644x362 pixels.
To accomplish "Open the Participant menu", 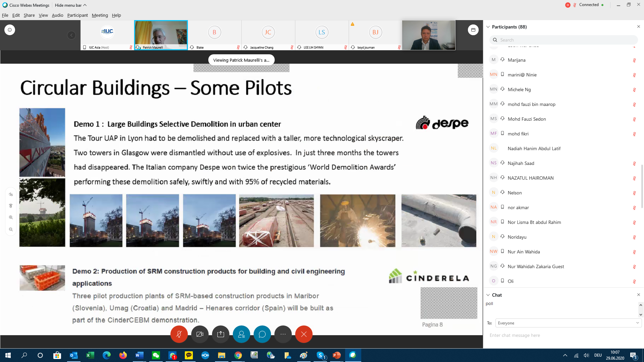I will 77,15.
